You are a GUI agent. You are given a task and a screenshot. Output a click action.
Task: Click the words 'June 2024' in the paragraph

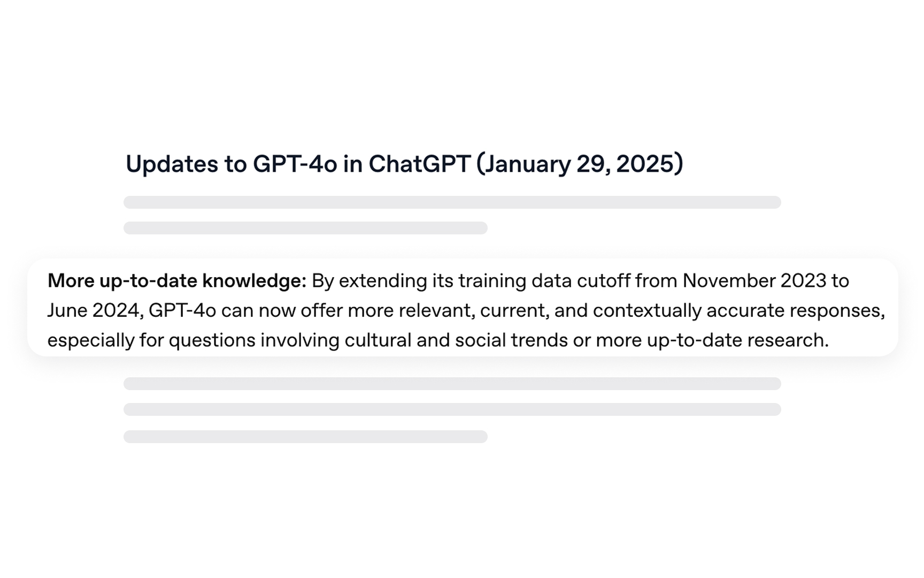(x=94, y=311)
